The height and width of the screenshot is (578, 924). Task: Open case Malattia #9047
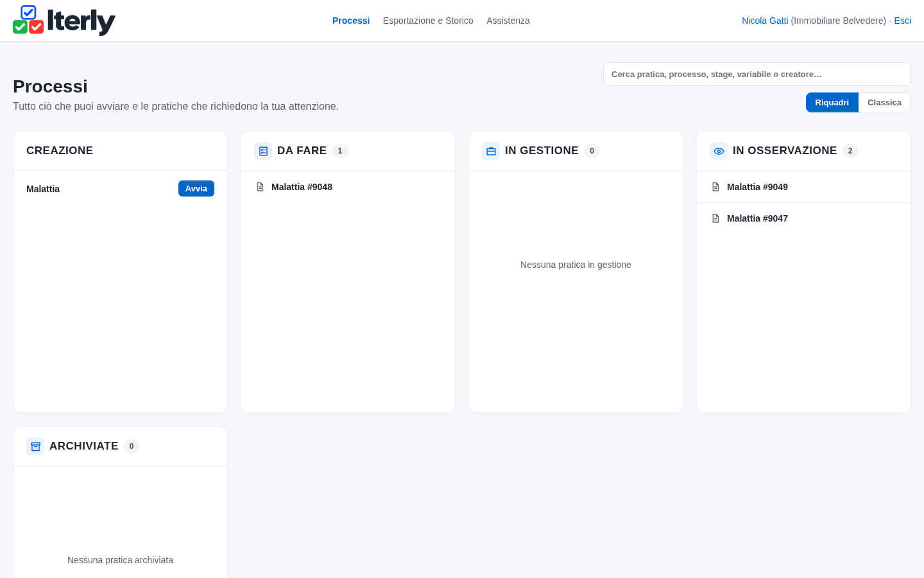click(803, 218)
